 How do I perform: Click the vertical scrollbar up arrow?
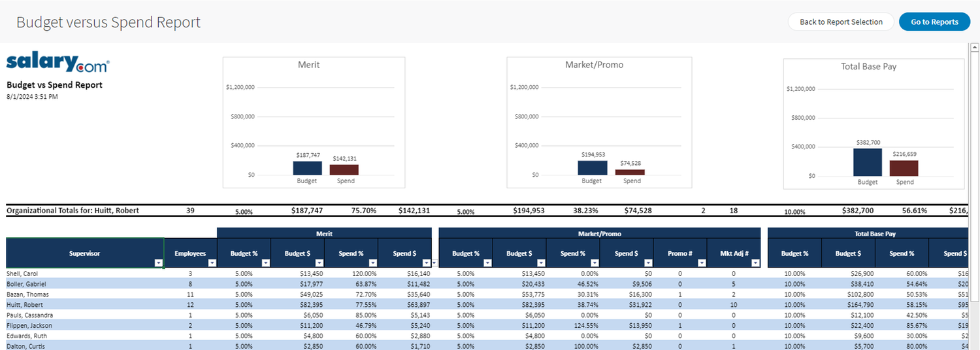(974, 48)
